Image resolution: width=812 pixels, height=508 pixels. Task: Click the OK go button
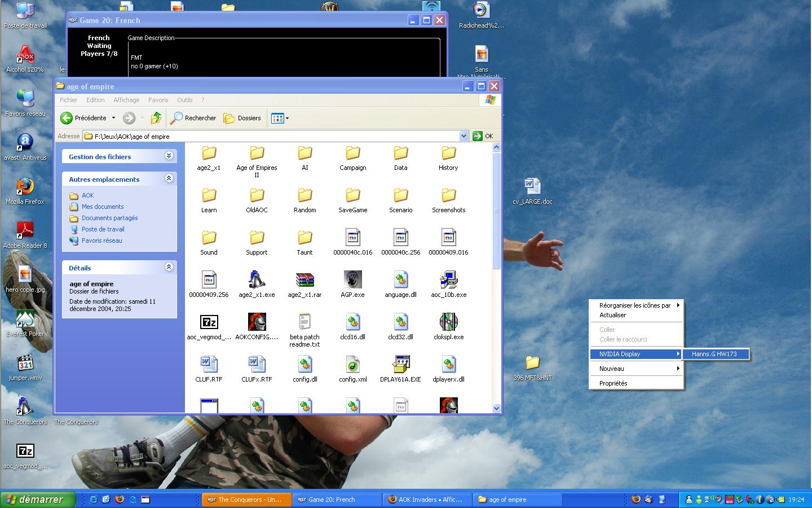(x=483, y=136)
